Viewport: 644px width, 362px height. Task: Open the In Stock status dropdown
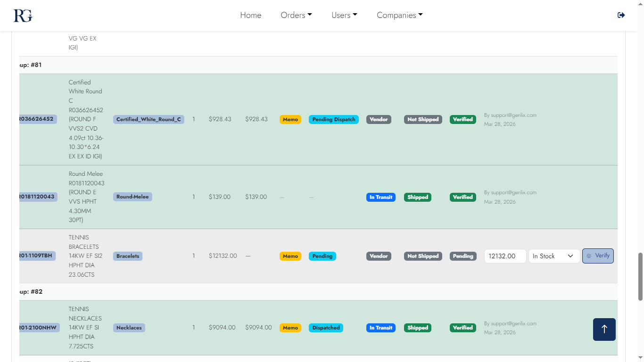553,256
